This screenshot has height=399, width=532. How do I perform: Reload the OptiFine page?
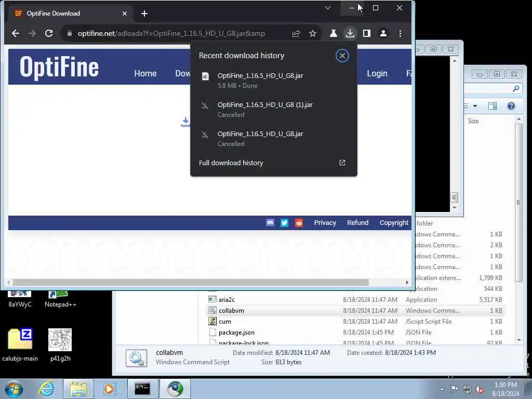pos(49,33)
